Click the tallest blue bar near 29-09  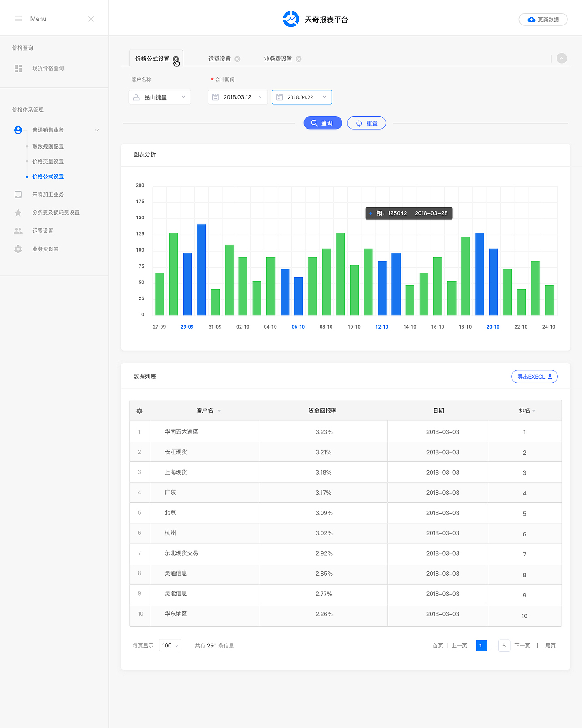tap(201, 270)
